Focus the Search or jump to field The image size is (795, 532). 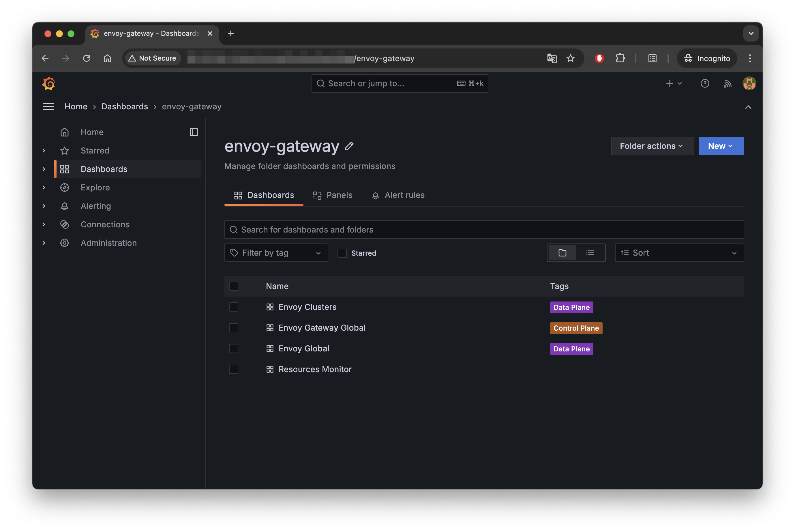(x=400, y=83)
